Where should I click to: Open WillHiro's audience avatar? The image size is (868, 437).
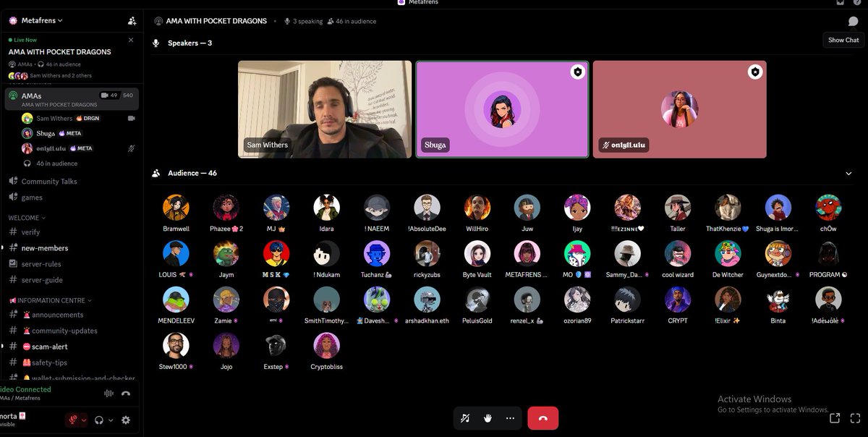point(477,208)
